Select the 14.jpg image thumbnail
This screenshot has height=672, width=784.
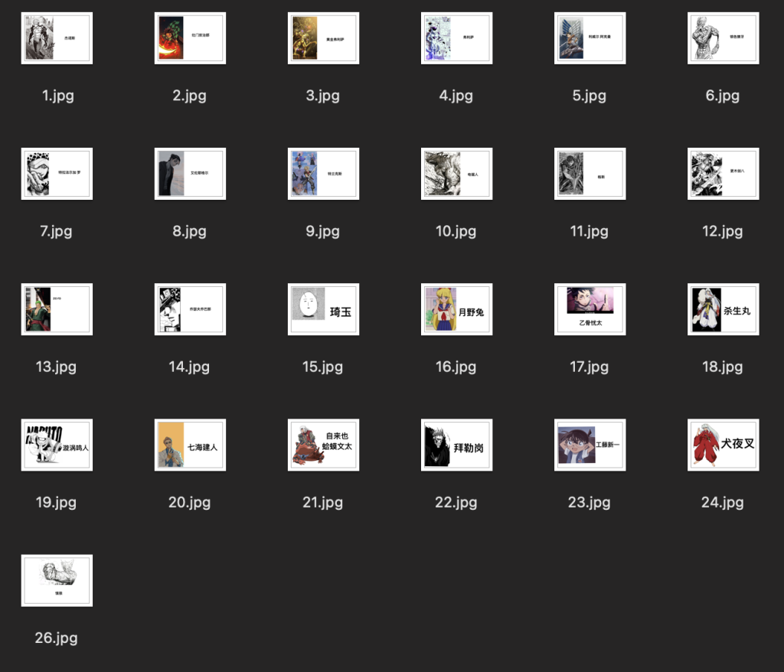(x=190, y=309)
